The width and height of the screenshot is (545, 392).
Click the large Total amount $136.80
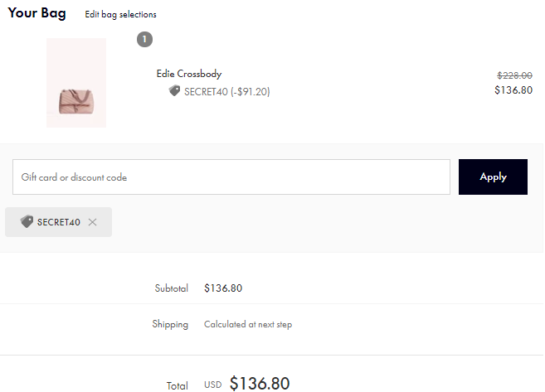[260, 383]
